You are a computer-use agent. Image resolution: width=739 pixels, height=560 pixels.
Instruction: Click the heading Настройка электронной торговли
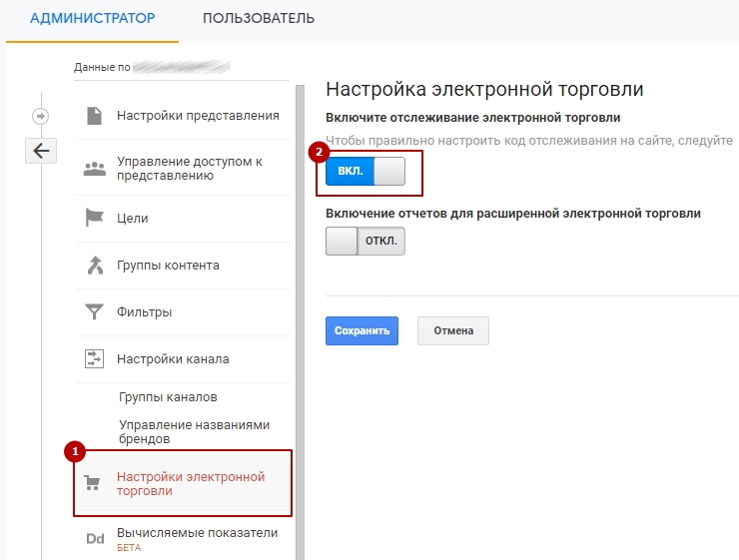484,89
